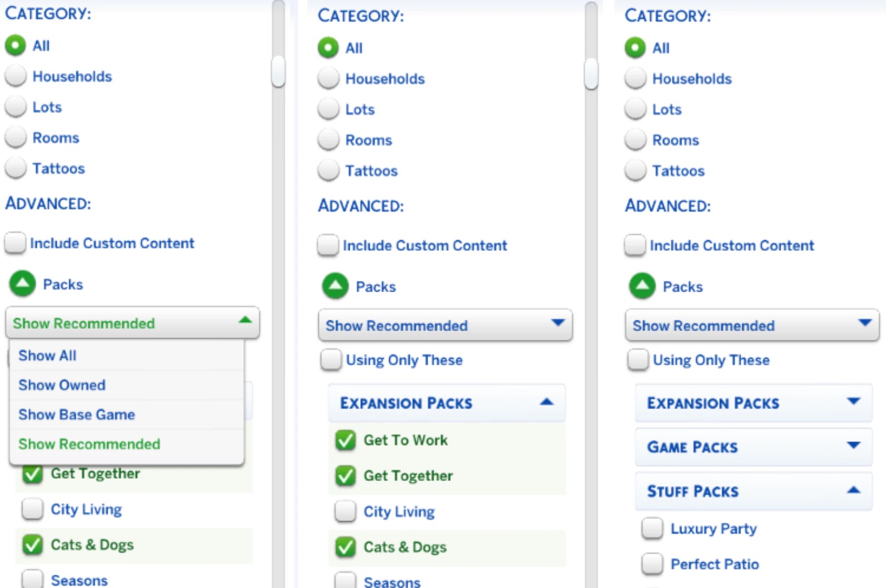
Task: Click the up arrow on Stuff Packs header
Action: 853,490
